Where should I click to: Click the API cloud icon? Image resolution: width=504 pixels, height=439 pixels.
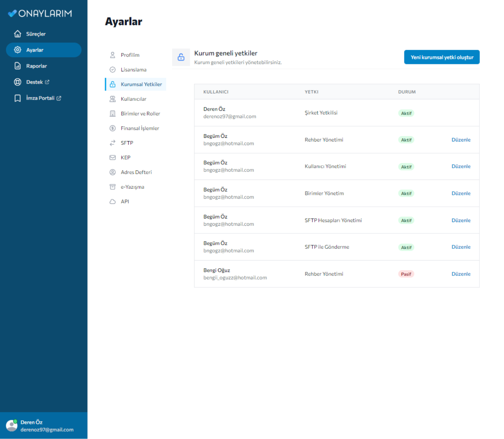click(x=112, y=202)
